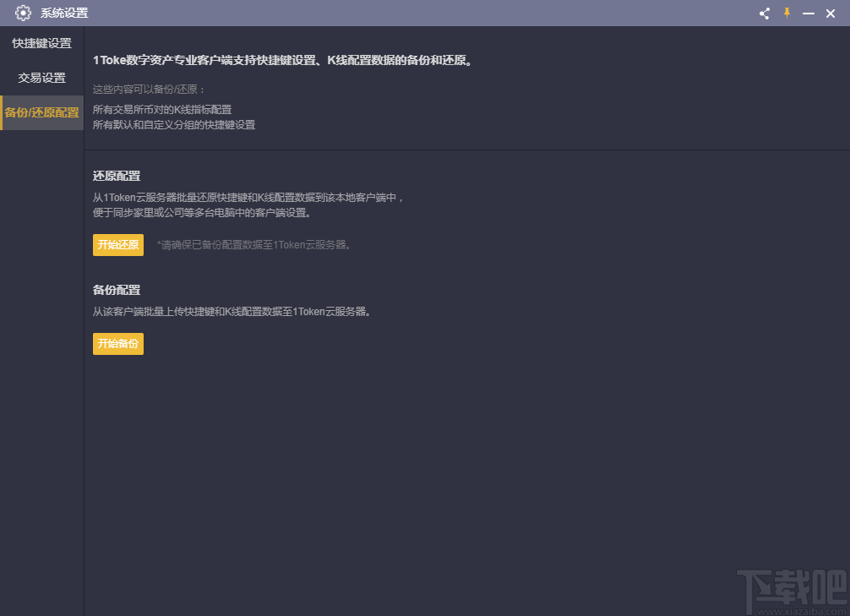
Task: Click description 从该客户端批量上传快捷键和K线配置数据
Action: pos(232,312)
